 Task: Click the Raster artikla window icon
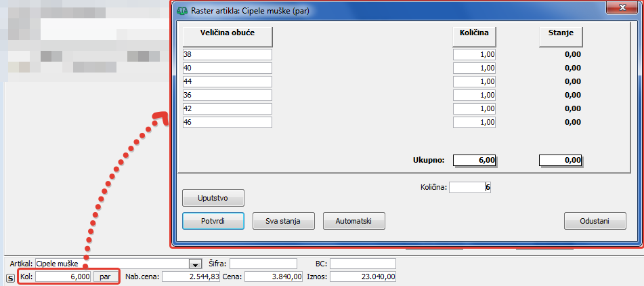[x=181, y=10]
